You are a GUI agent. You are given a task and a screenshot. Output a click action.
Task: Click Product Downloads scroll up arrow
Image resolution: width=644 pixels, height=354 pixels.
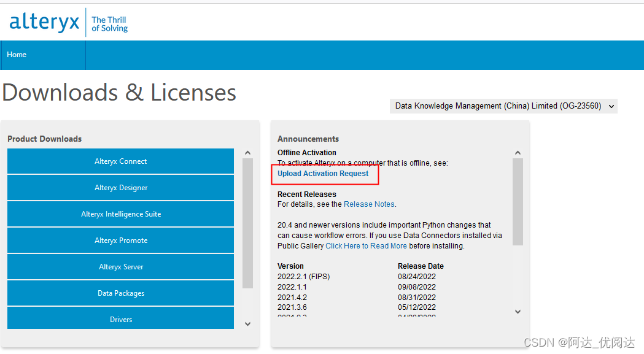247,153
